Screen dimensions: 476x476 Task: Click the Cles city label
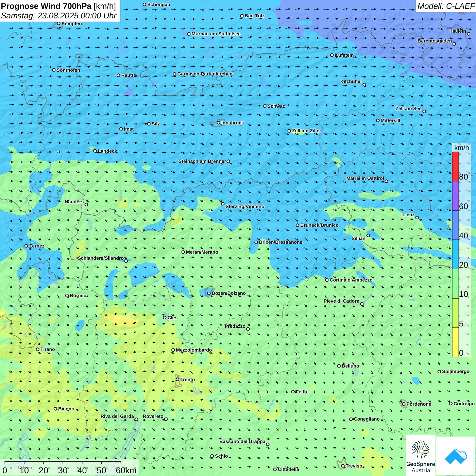pyautogui.click(x=172, y=318)
